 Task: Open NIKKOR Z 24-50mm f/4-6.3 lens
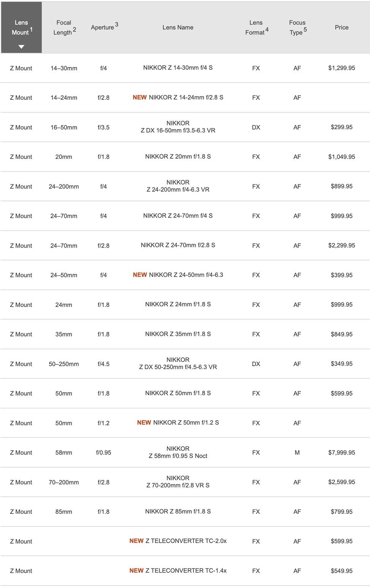(186, 275)
